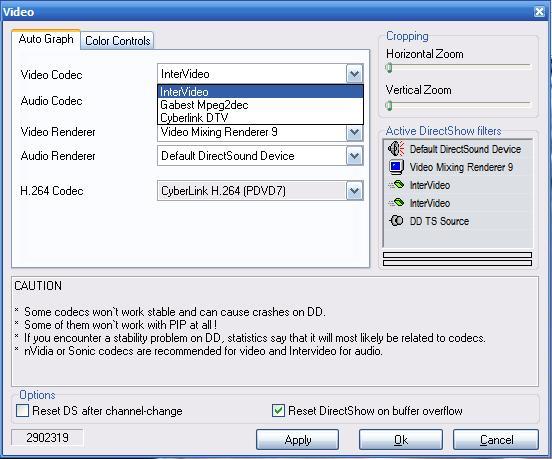This screenshot has height=459, width=552.
Task: Click the Video Codec label
Action: [51, 75]
